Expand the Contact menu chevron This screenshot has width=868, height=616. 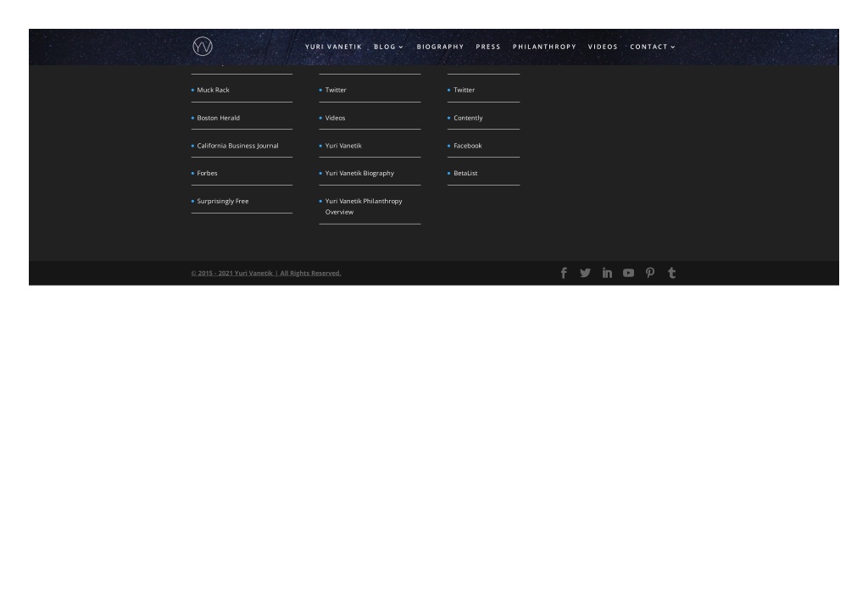click(672, 47)
